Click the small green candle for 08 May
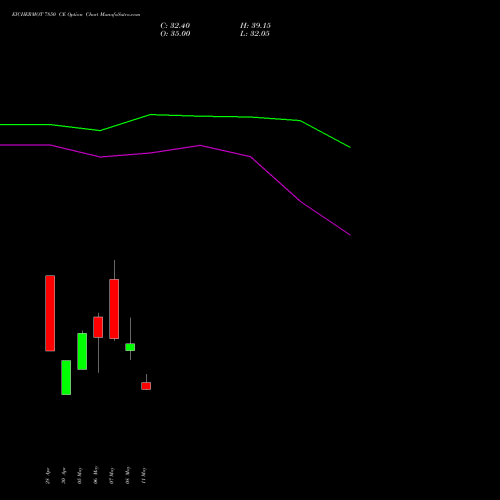 pyautogui.click(x=130, y=347)
